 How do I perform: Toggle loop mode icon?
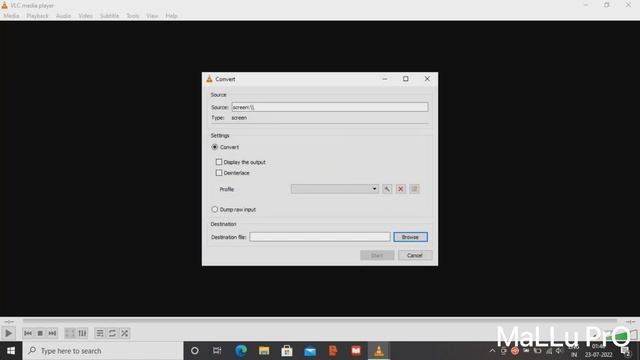click(112, 333)
